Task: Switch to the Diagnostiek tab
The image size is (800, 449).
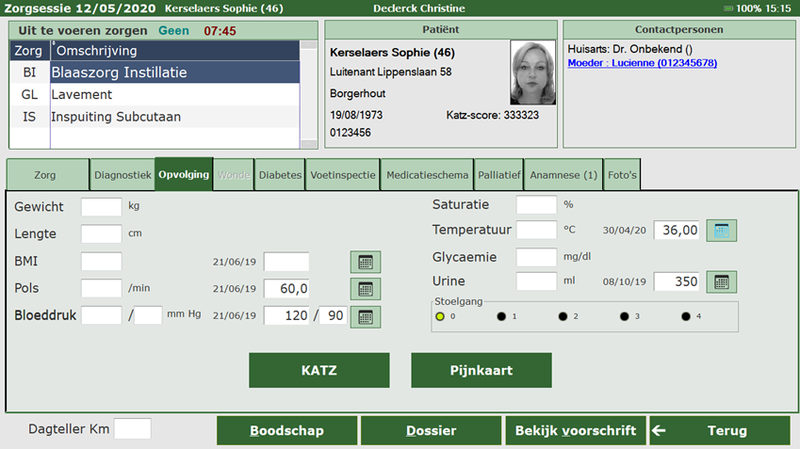Action: [x=122, y=175]
